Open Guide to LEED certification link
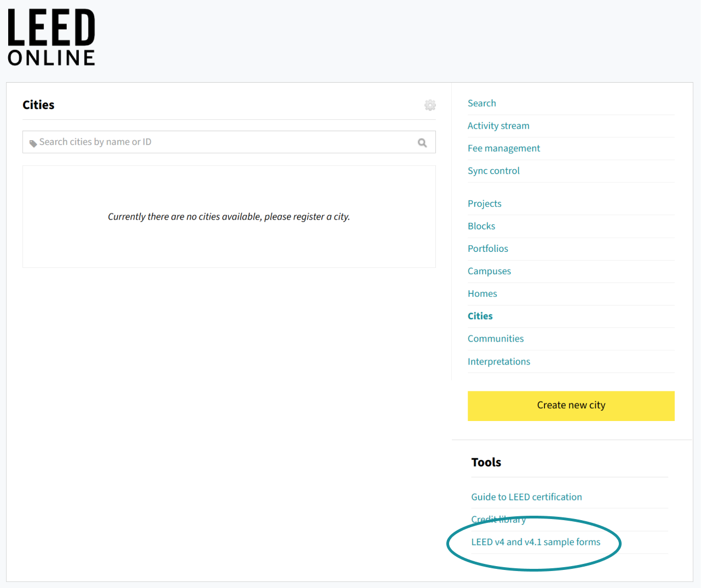This screenshot has width=701, height=588. [526, 497]
